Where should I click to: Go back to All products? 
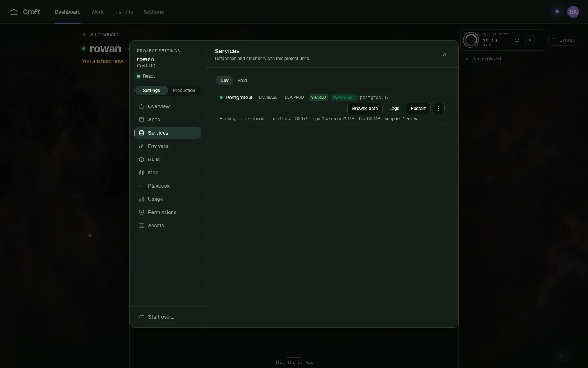[101, 35]
